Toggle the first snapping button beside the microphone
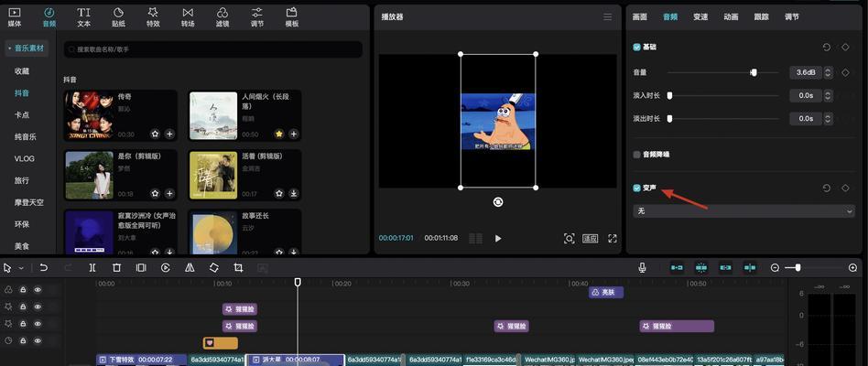Image resolution: width=868 pixels, height=366 pixels. point(677,267)
